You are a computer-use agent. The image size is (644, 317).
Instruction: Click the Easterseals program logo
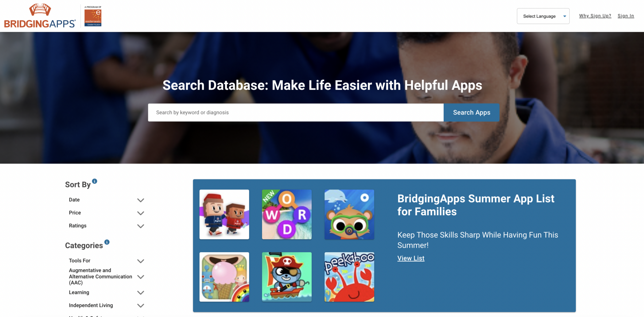(x=92, y=15)
